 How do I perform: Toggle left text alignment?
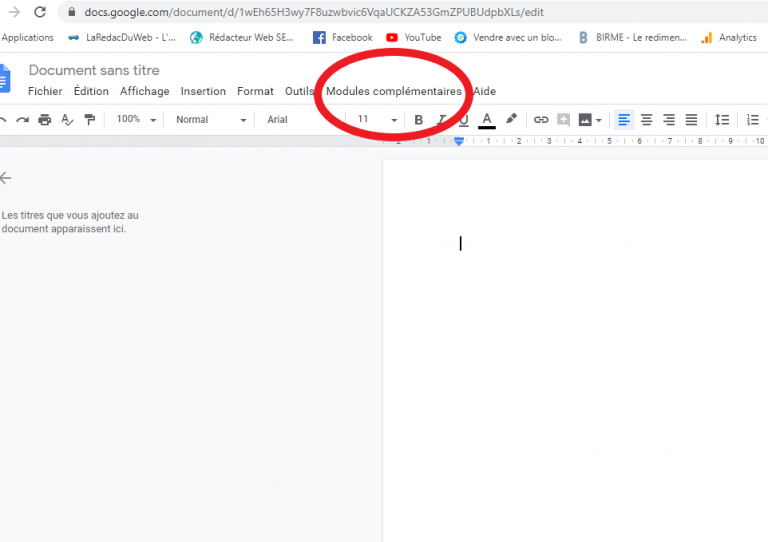(x=624, y=120)
